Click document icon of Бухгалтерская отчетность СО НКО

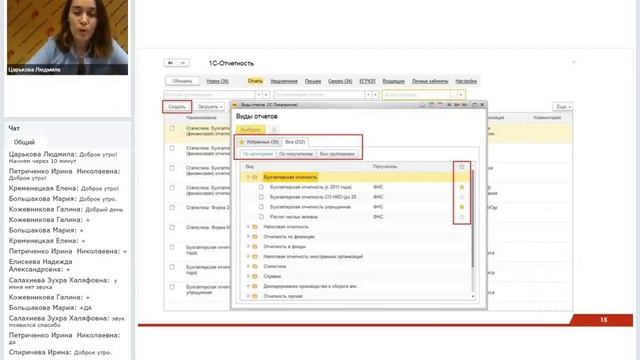click(x=261, y=197)
